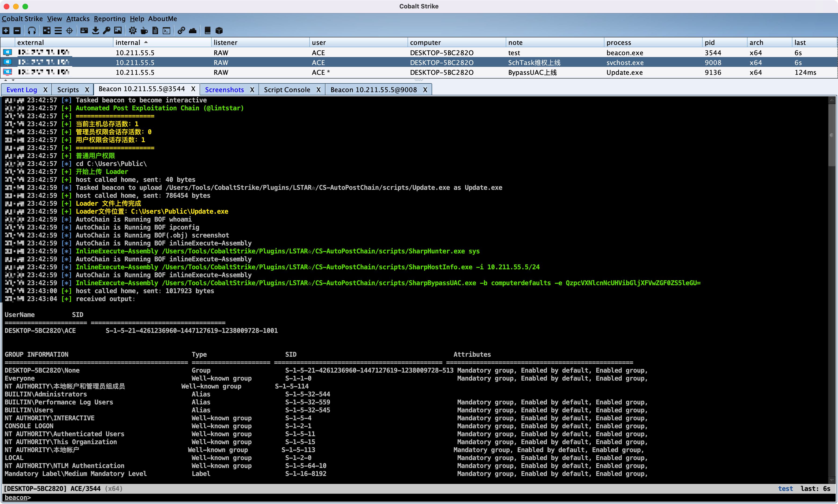Open the Reporting menu

point(109,19)
